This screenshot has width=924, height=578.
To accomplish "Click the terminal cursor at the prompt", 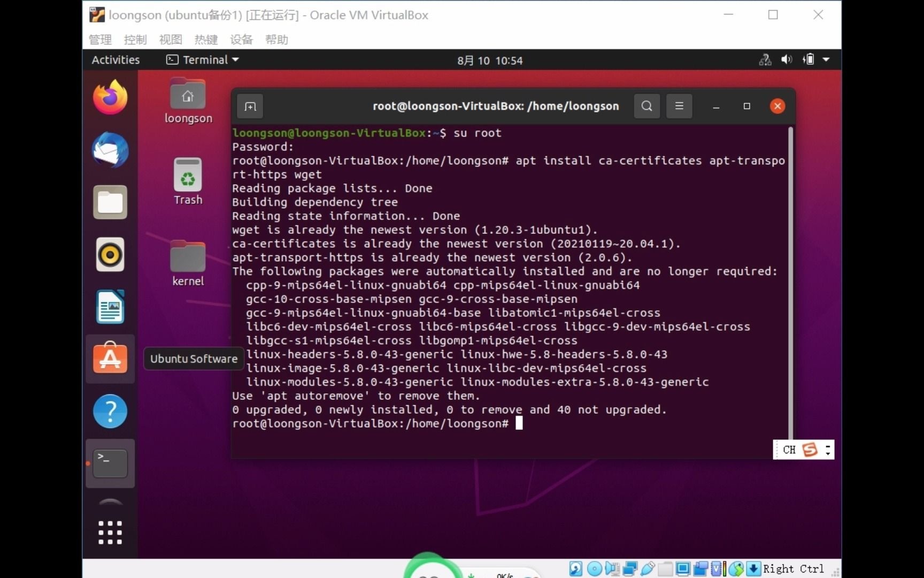I will [x=519, y=423].
